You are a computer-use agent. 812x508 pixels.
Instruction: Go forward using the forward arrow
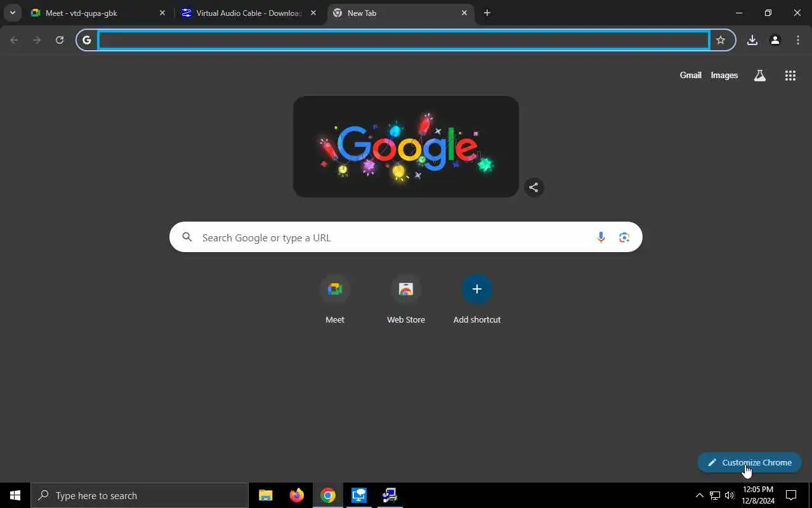click(x=37, y=40)
